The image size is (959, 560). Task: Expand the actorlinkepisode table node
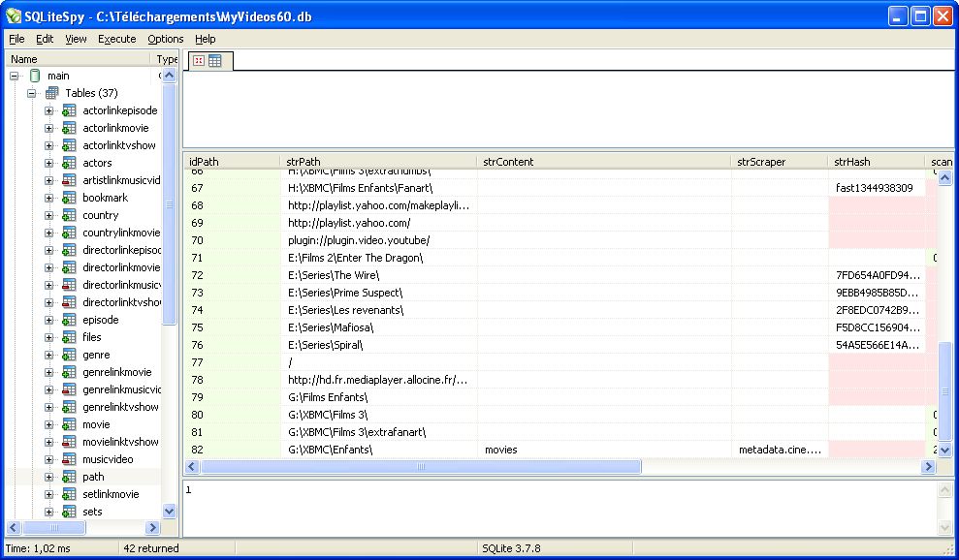48,110
